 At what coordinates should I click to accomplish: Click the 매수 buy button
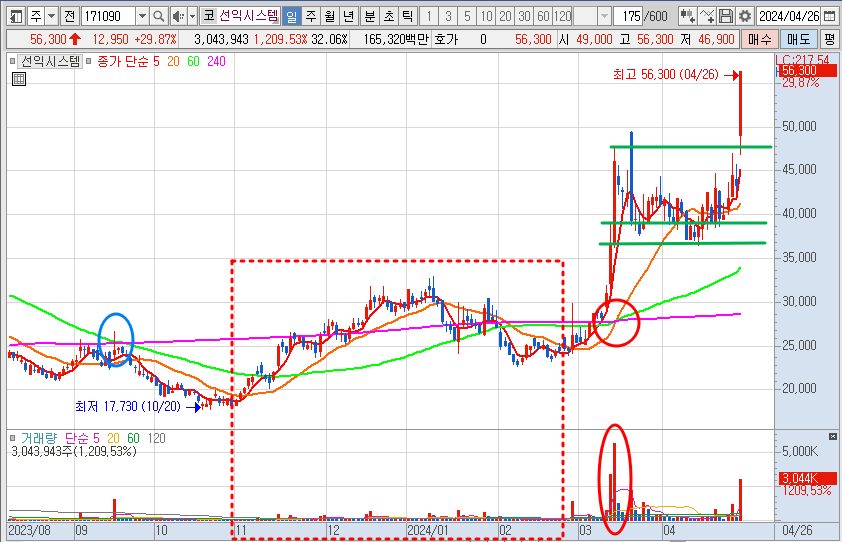click(759, 39)
